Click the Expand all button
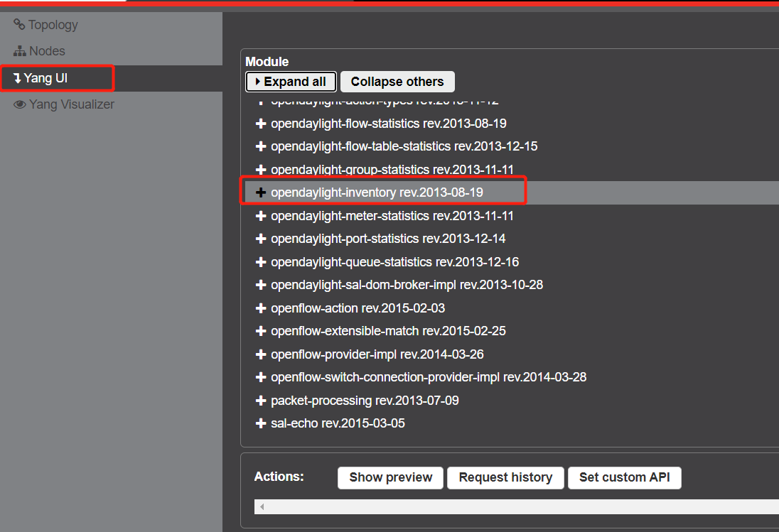779x532 pixels. (291, 81)
